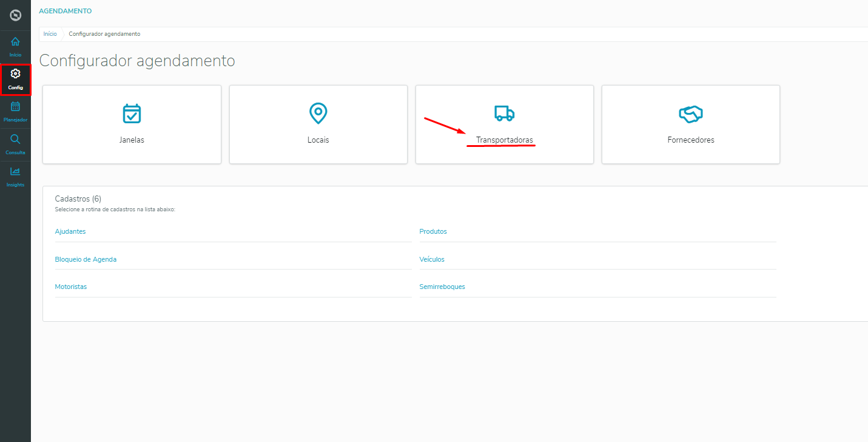Image resolution: width=868 pixels, height=442 pixels.
Task: Click the Configurador agendamento page heading
Action: [x=137, y=61]
